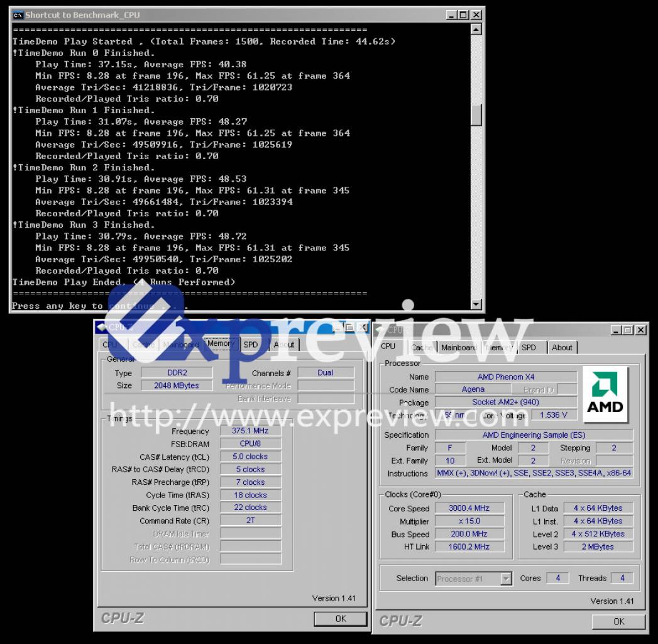Image resolution: width=658 pixels, height=644 pixels.
Task: Click OK in the left CPU-Z window
Action: tap(341, 618)
